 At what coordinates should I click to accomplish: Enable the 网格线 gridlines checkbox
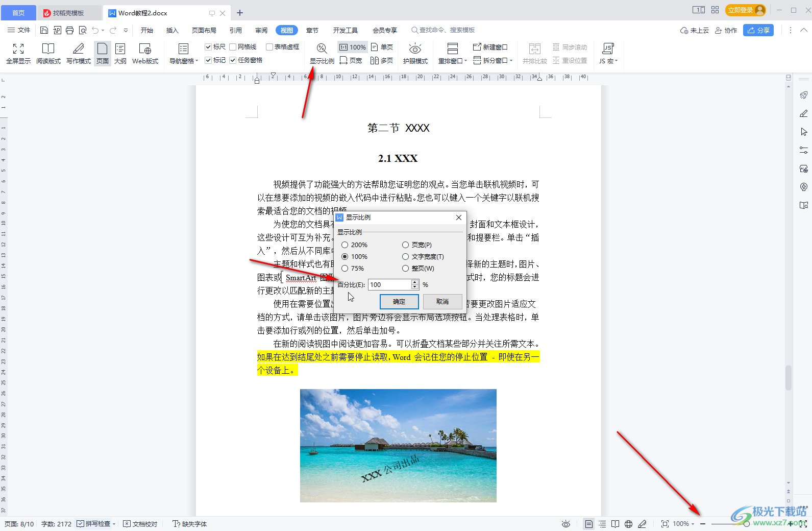click(x=233, y=47)
